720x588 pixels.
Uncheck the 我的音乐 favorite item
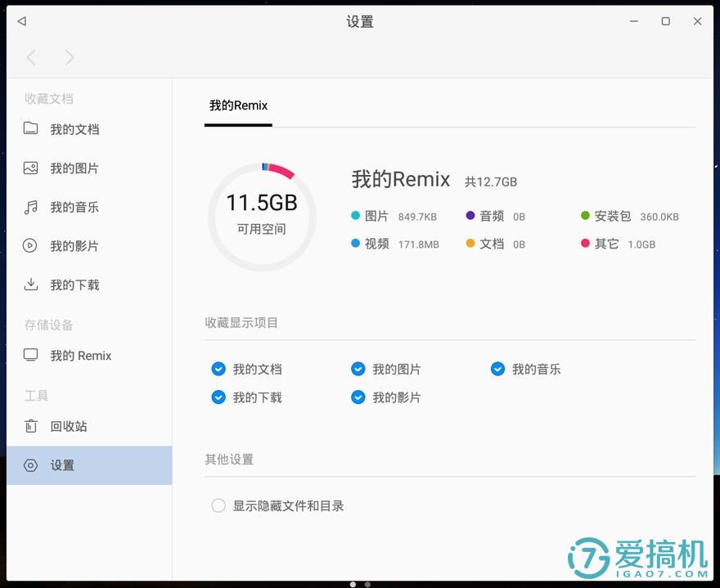[497, 369]
